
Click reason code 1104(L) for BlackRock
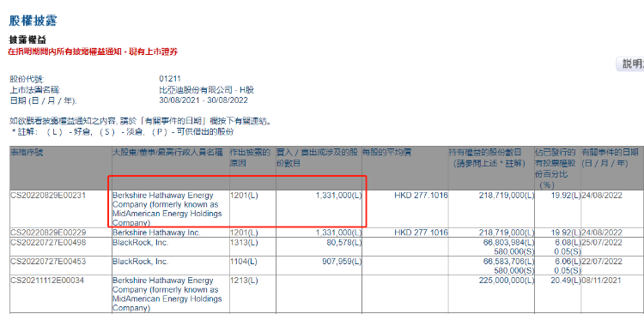pyautogui.click(x=245, y=262)
